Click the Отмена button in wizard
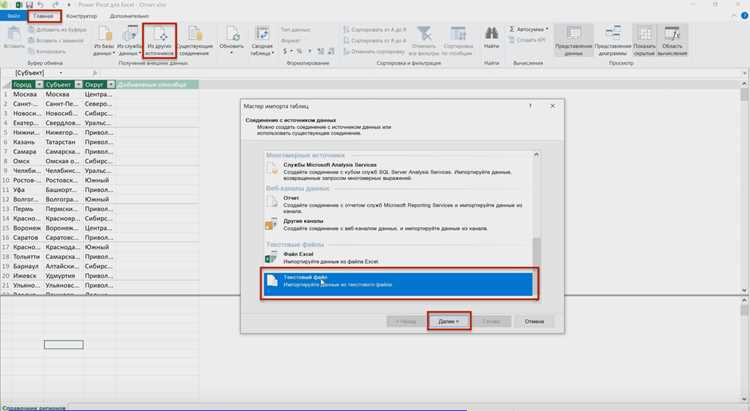The height and width of the screenshot is (411, 750). click(534, 322)
